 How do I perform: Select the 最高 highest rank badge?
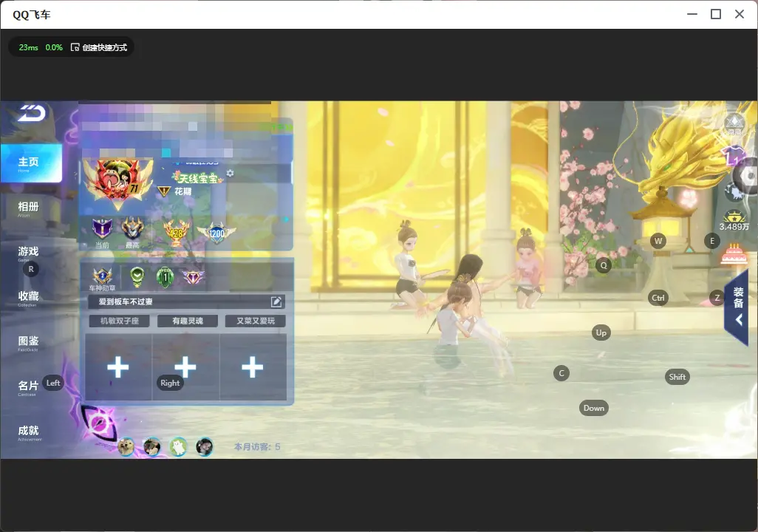pos(132,230)
